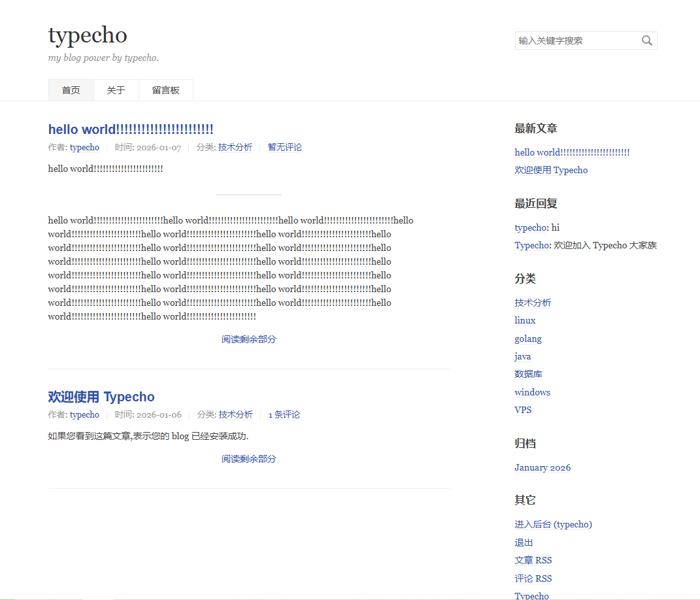Log out by clicking 退出
Screen dimensions: 700x600
pyautogui.click(x=524, y=542)
